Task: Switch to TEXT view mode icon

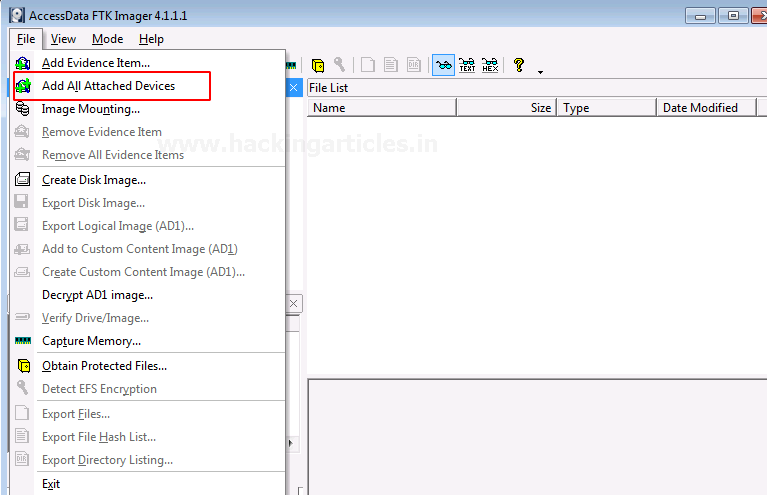Action: pyautogui.click(x=467, y=65)
